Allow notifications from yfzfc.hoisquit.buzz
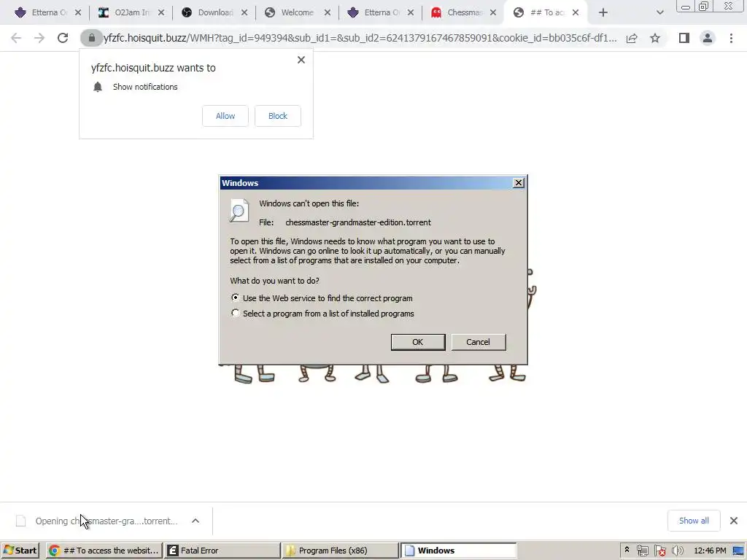This screenshot has height=560, width=747. [x=225, y=116]
